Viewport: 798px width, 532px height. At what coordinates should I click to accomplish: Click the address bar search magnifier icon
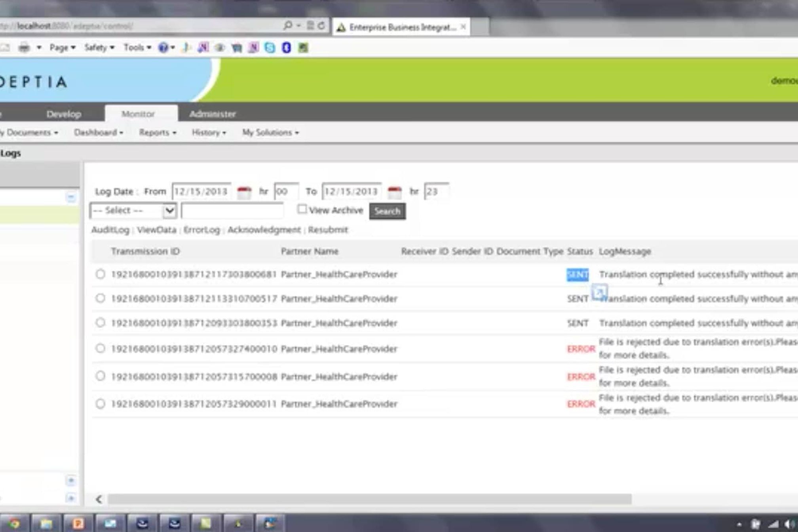click(x=288, y=26)
